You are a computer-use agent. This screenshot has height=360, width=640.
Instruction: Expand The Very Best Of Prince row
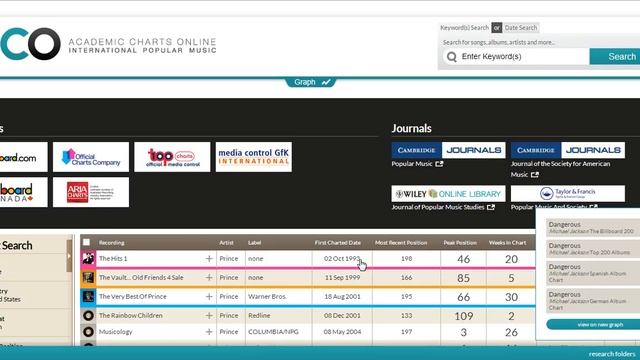209,296
